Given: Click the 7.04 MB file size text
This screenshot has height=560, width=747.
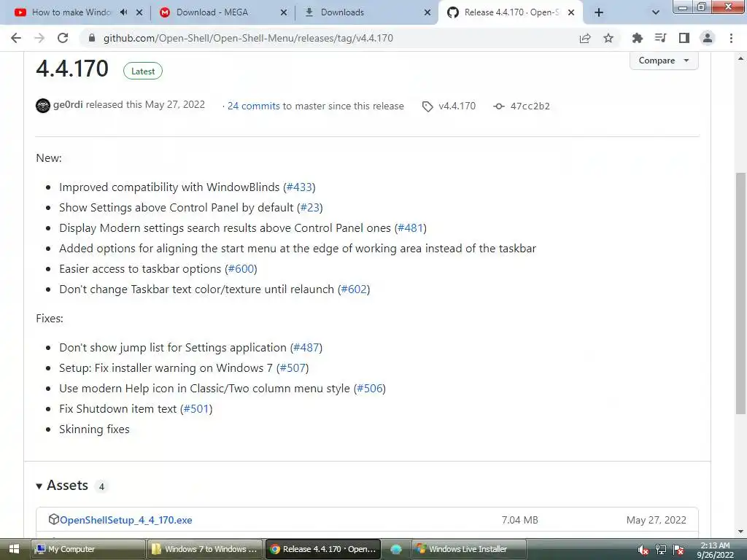Looking at the screenshot, I should [519, 520].
